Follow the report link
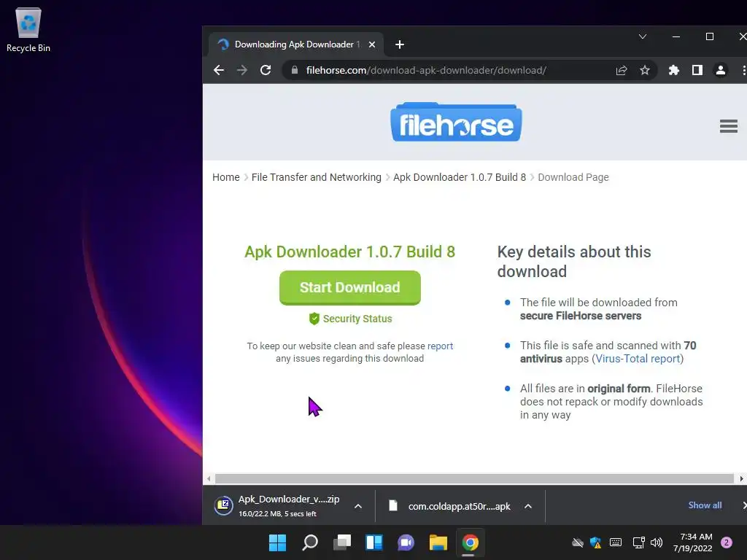Image resolution: width=747 pixels, height=560 pixels. pyautogui.click(x=440, y=346)
